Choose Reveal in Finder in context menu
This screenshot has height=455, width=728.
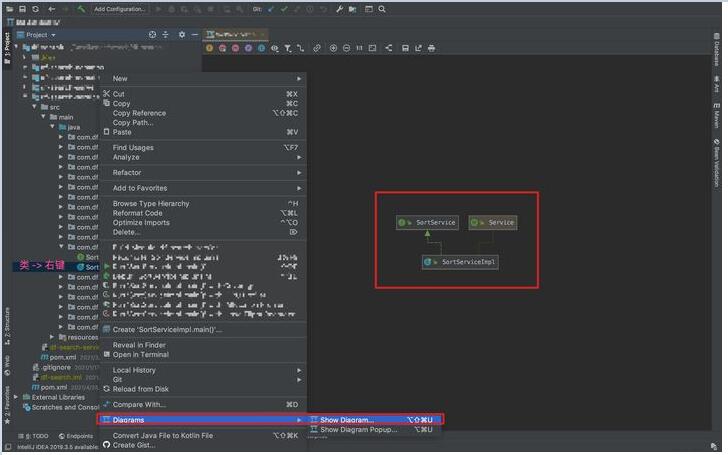point(203,345)
